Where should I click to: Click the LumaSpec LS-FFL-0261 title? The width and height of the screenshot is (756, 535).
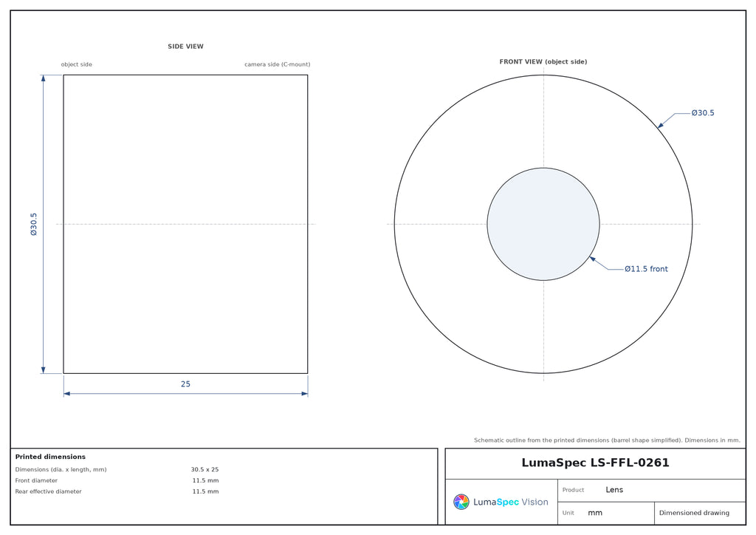[595, 463]
